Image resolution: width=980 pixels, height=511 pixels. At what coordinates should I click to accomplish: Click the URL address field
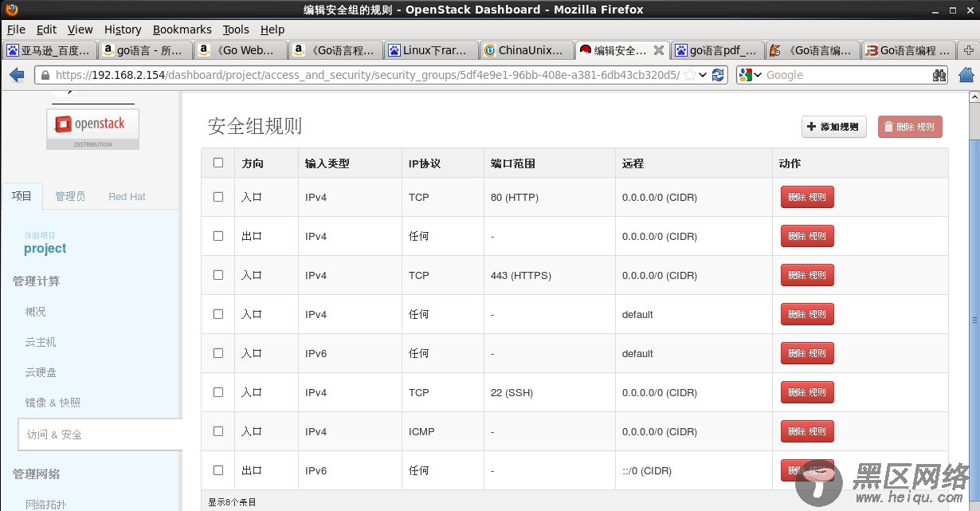click(x=367, y=75)
